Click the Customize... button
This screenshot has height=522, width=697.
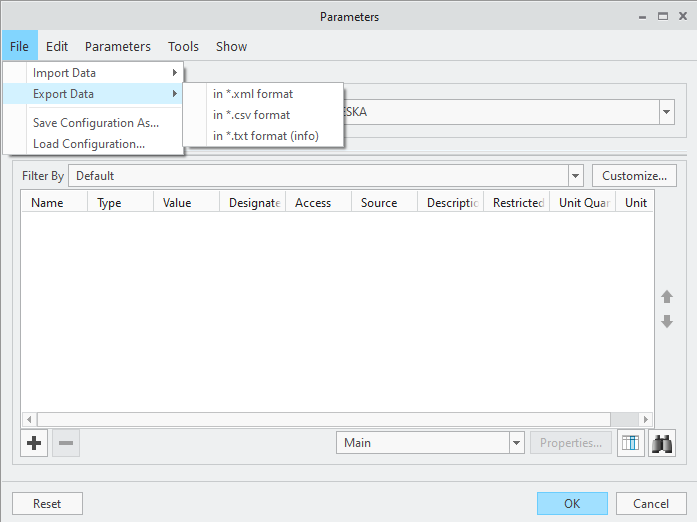click(x=634, y=176)
